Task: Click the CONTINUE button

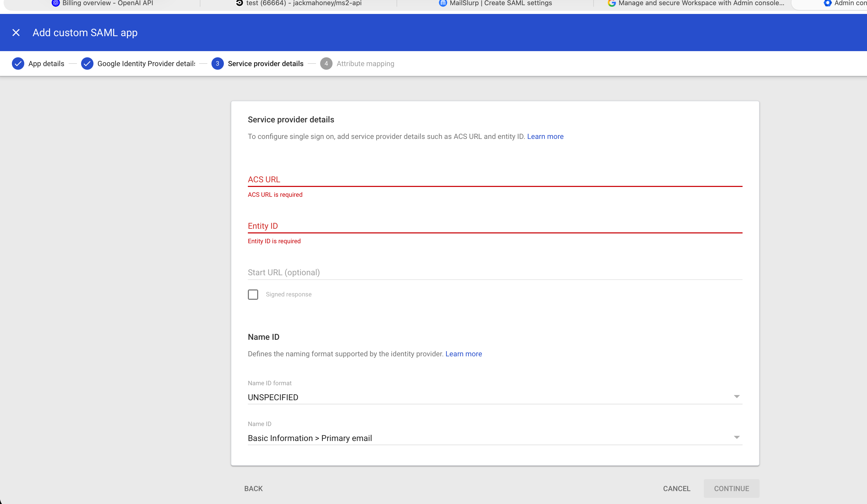Action: (x=731, y=489)
